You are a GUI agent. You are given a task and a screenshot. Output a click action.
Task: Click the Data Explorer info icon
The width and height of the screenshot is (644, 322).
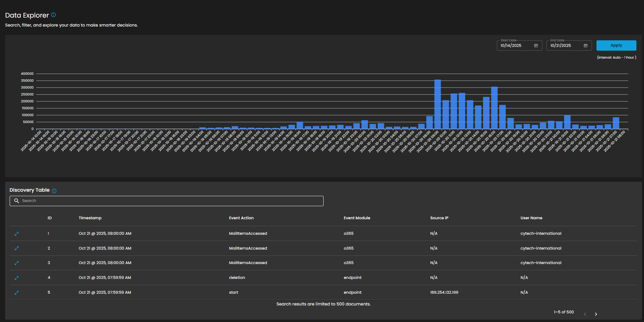pyautogui.click(x=53, y=15)
